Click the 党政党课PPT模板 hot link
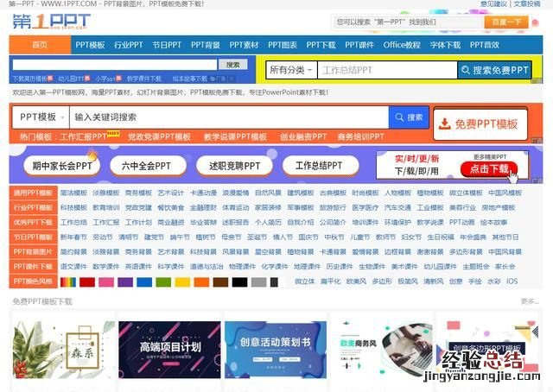The width and height of the screenshot is (553, 392). click(159, 136)
